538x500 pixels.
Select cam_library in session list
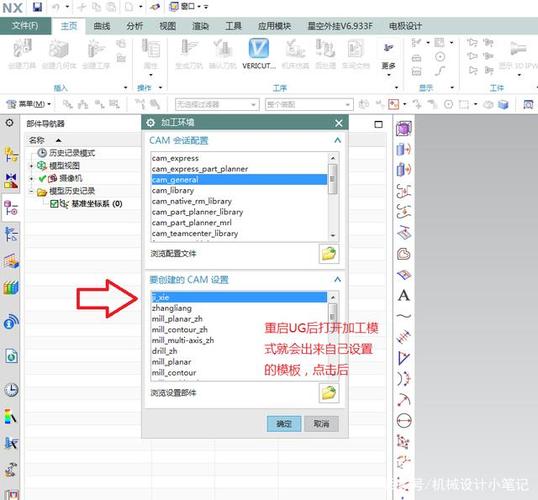(x=239, y=190)
